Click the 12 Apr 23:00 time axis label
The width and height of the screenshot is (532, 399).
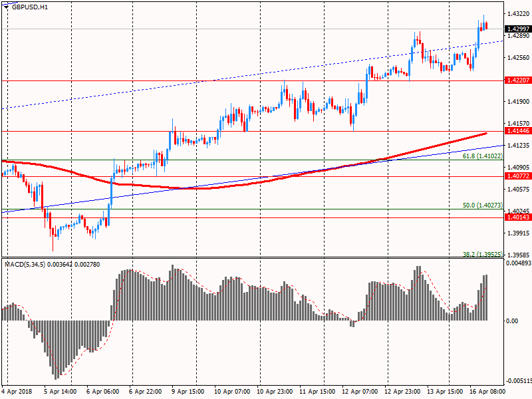click(402, 392)
